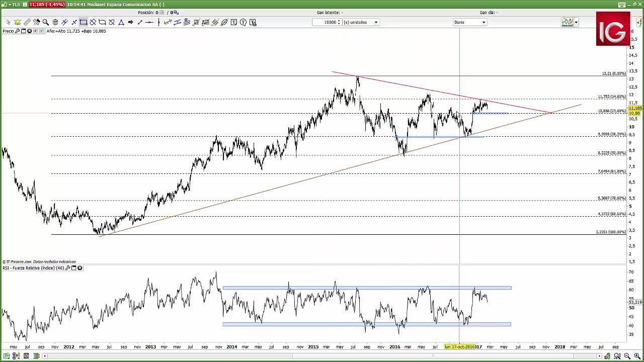
Task: Click the on-screen keyboard icon in title bar
Action: (x=622, y=5)
